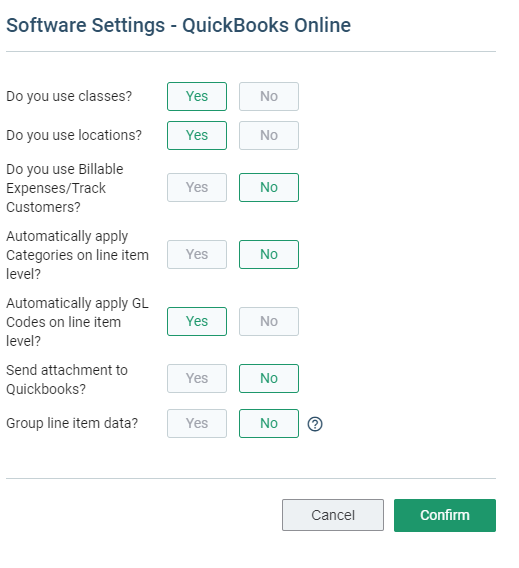The width and height of the screenshot is (519, 568).
Task: Set Yes for auto-apply Categories on line item
Action: pyautogui.click(x=197, y=254)
